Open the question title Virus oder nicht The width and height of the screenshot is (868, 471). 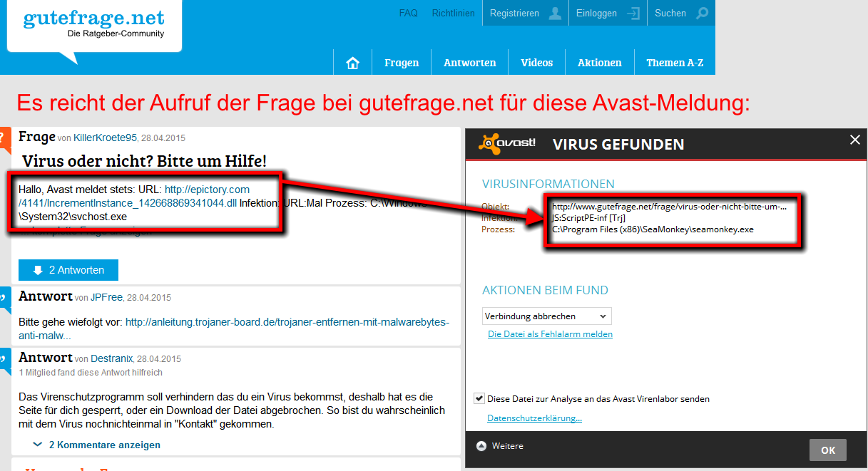click(145, 160)
